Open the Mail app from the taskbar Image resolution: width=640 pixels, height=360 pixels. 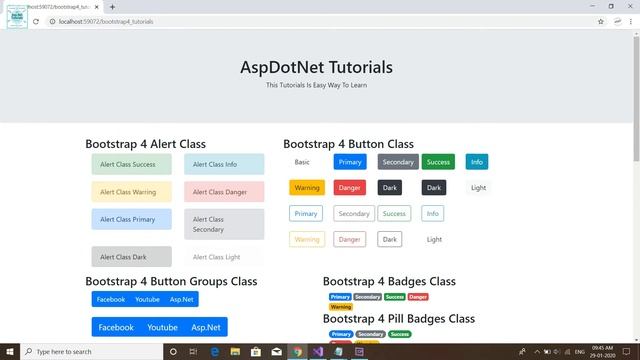pos(277,351)
